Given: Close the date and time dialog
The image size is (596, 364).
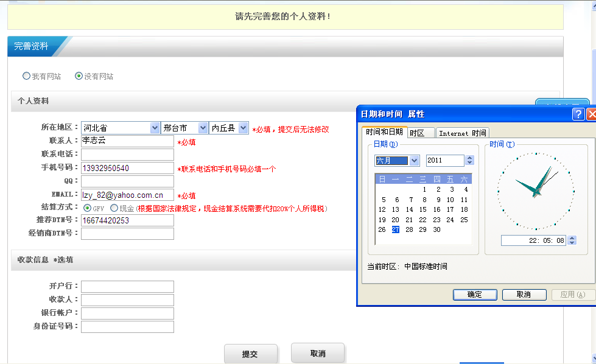Looking at the screenshot, I should pyautogui.click(x=591, y=114).
